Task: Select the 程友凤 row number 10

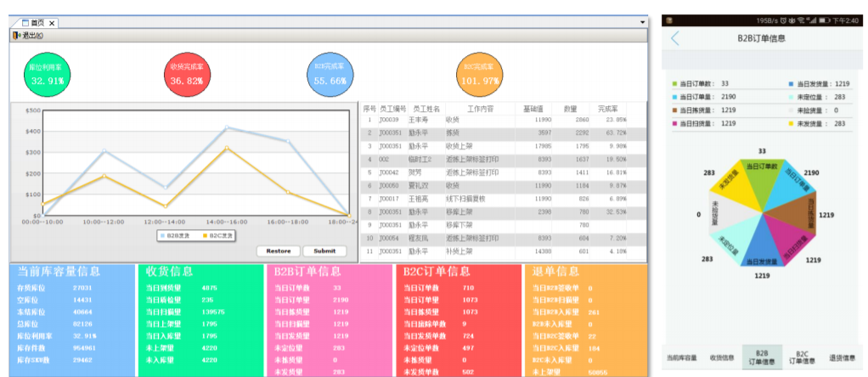Action: click(503, 238)
